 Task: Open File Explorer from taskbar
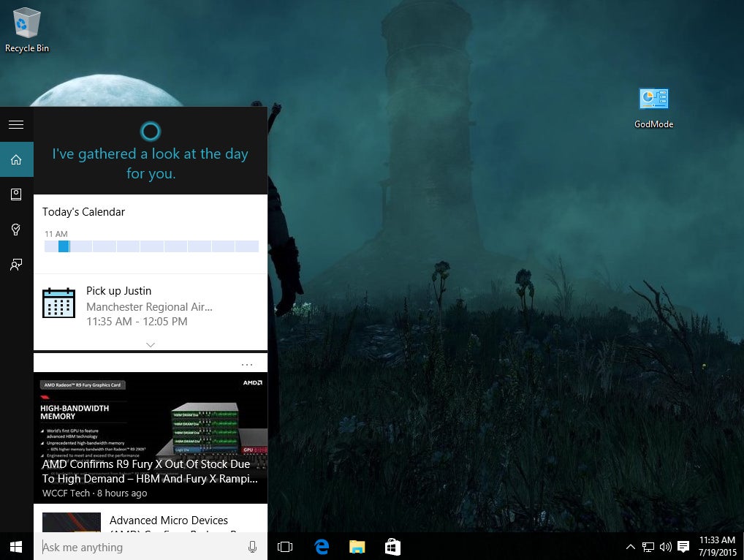357,547
